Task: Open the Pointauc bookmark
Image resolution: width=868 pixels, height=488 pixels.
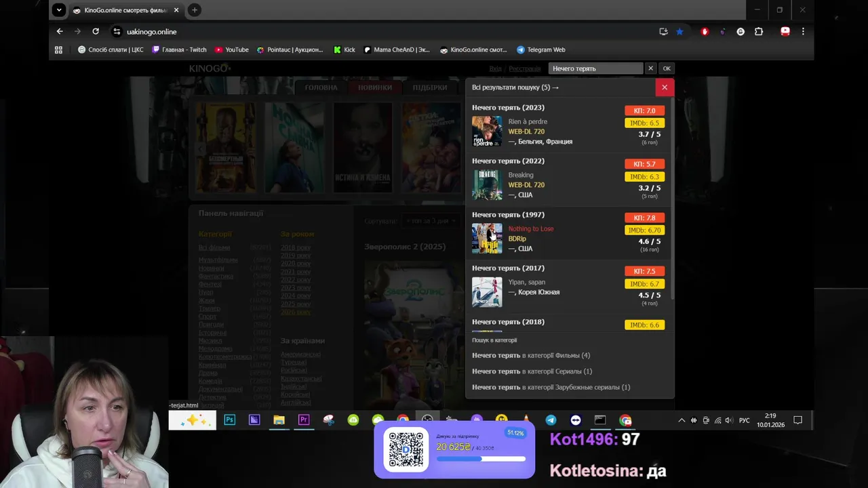Action: pos(290,49)
